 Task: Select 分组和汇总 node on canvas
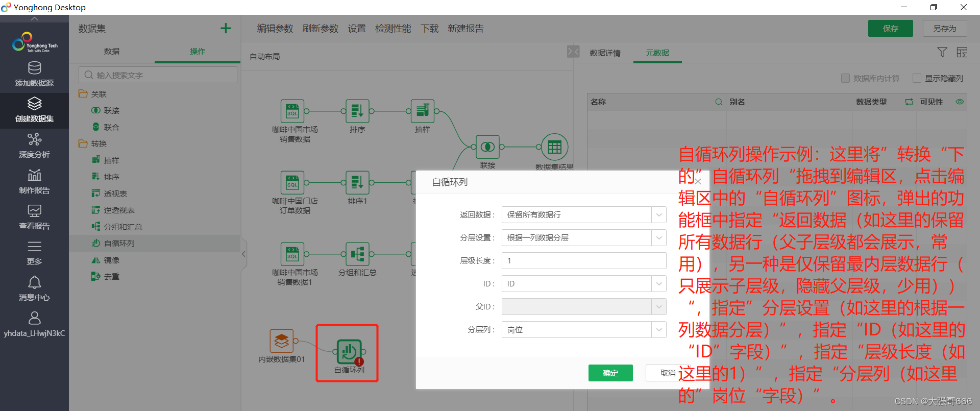point(357,254)
